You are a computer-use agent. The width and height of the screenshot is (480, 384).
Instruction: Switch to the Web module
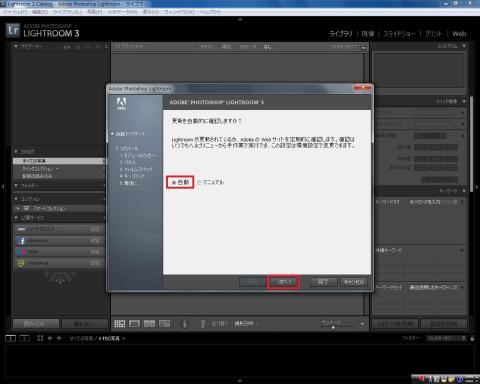click(x=459, y=34)
